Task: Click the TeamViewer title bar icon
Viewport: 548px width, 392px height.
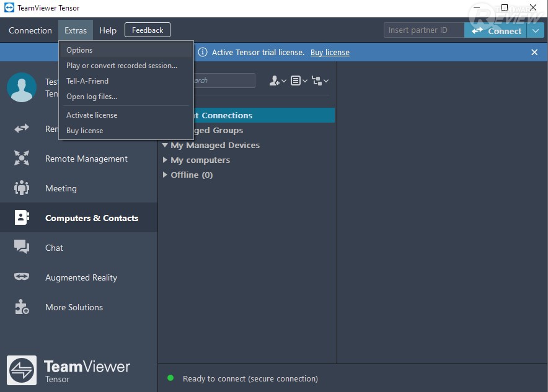Action: click(9, 7)
